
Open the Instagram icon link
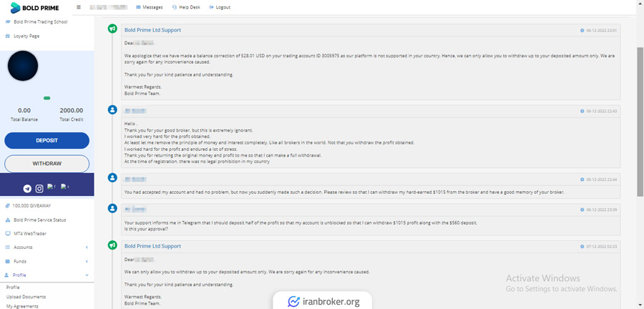39,188
